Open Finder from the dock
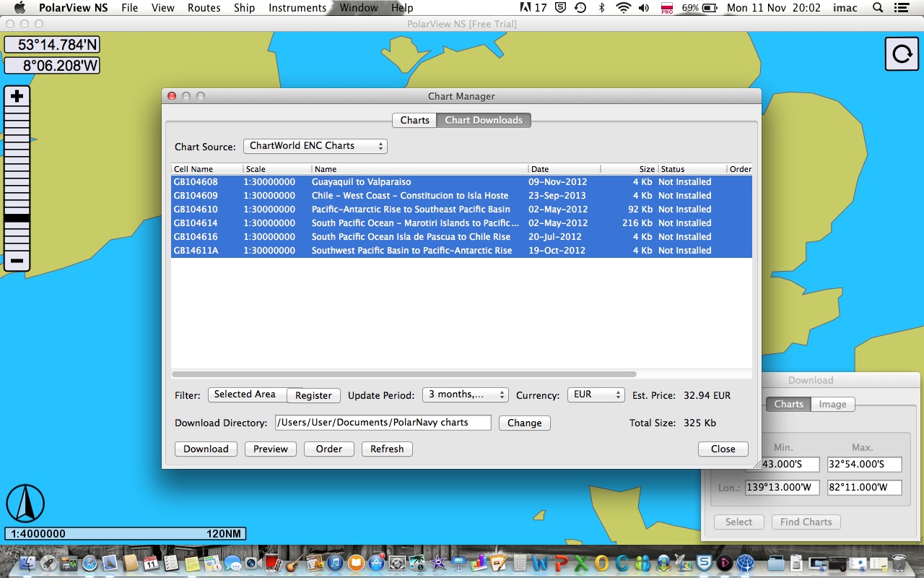The height and width of the screenshot is (578, 924). click(29, 563)
